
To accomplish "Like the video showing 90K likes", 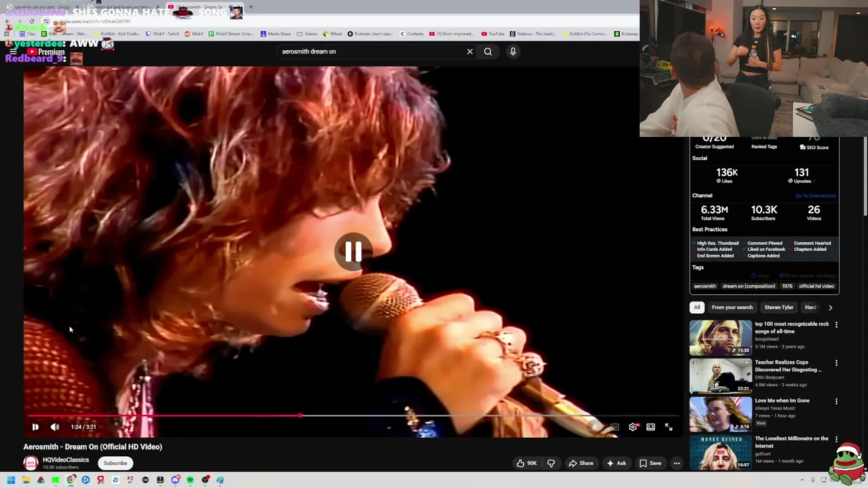I will (x=526, y=464).
